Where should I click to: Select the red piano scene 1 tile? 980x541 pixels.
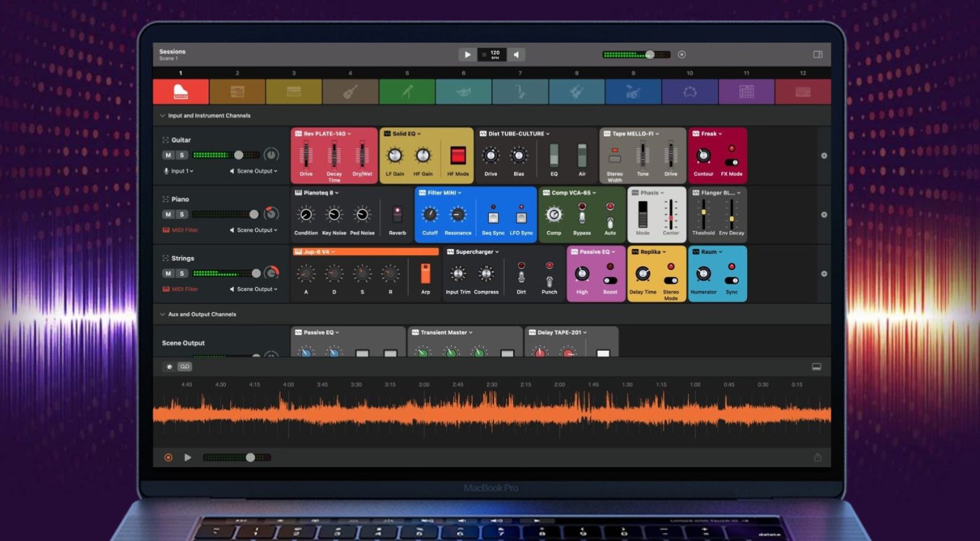pyautogui.click(x=181, y=92)
